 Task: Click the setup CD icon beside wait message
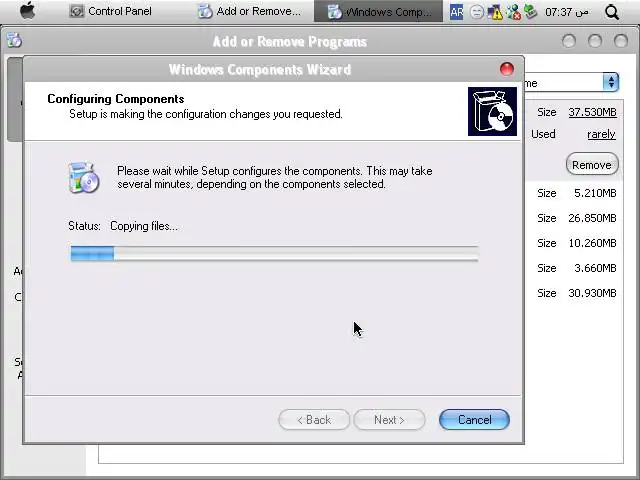click(83, 178)
